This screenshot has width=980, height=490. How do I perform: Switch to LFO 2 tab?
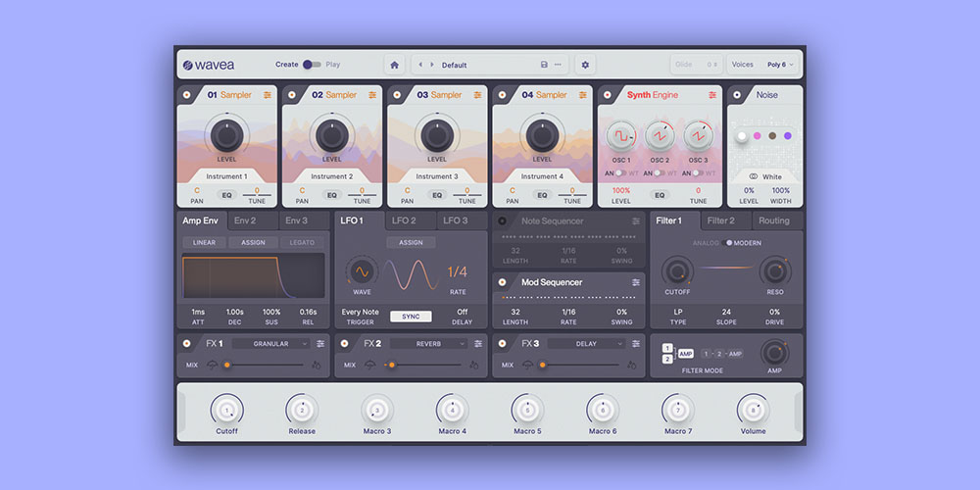click(411, 220)
